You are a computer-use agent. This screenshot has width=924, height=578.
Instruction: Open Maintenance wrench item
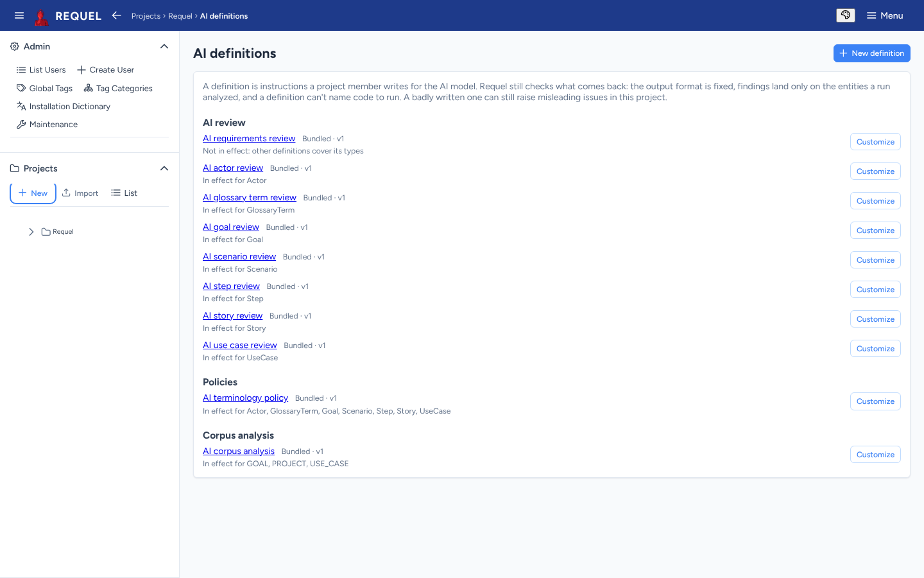coord(47,125)
